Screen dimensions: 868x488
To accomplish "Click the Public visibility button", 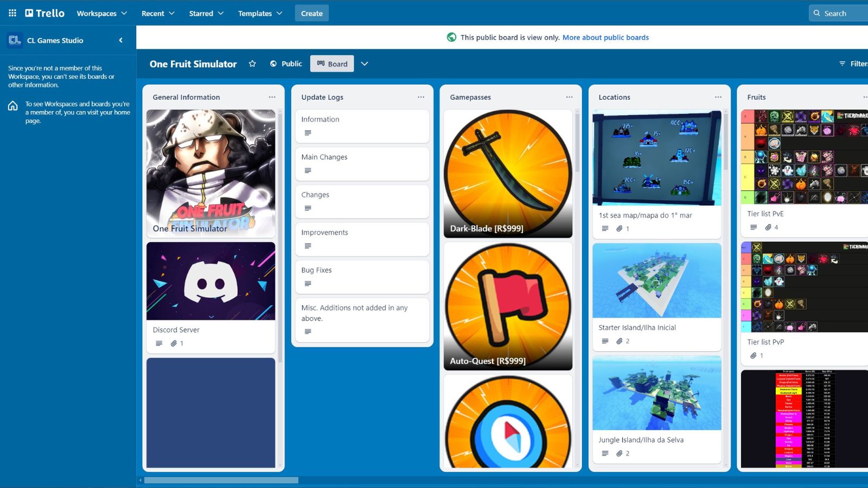I will tap(286, 64).
